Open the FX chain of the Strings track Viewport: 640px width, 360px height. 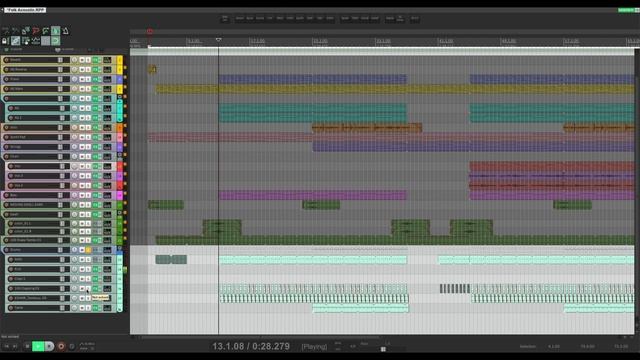[x=96, y=147]
